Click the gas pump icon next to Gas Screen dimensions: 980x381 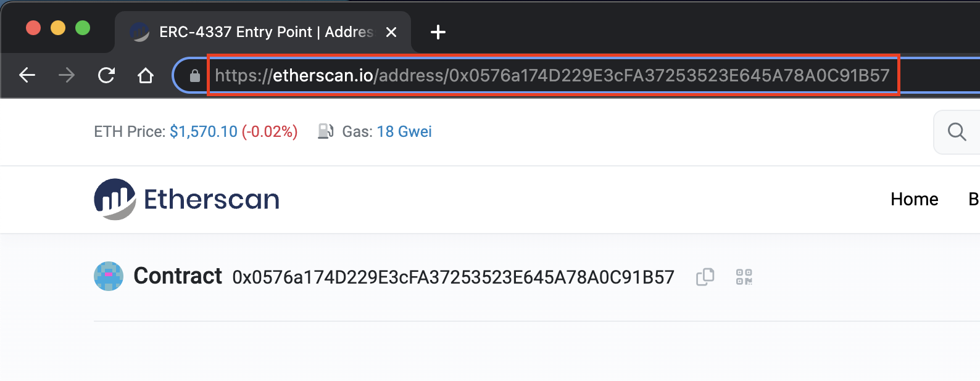(x=325, y=131)
